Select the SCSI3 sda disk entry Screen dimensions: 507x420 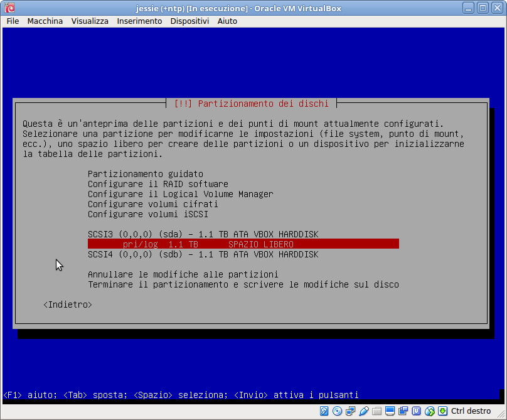[x=203, y=234]
